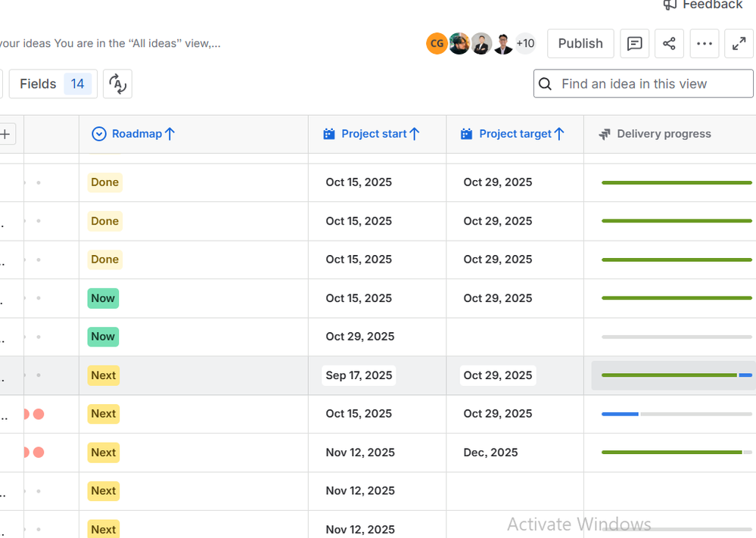Select the Delivery progress chart icon
Screen dimensions: 756x538
click(x=605, y=133)
